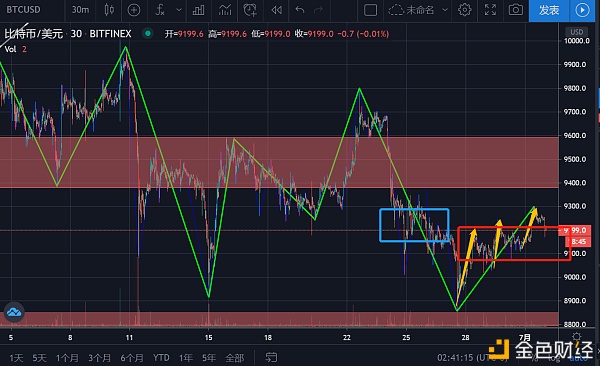Click the 比特币/美元 symbol title in legend

34,34
